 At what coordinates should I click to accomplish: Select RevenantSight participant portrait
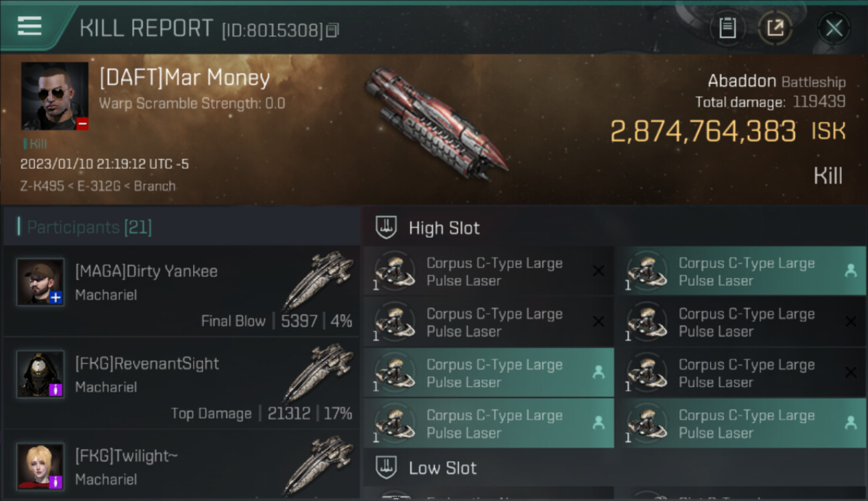pos(40,374)
